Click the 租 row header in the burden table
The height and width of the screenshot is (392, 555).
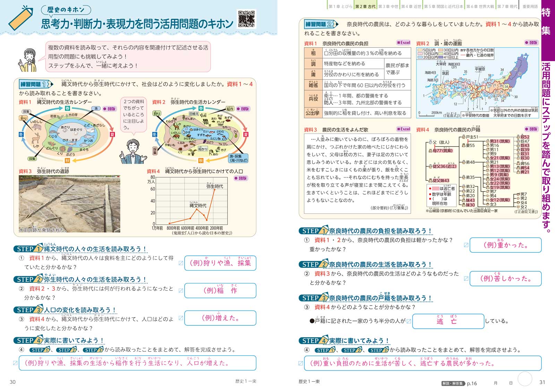coord(313,53)
